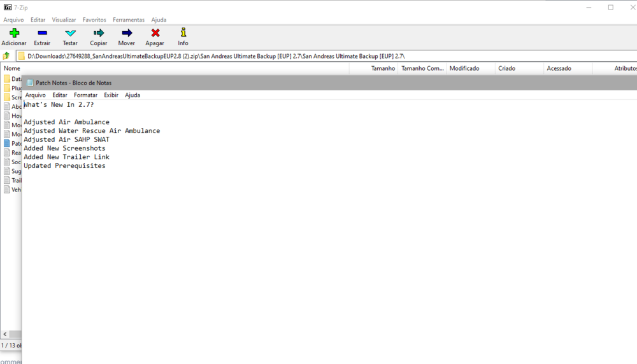Select the Scre... folder icon in file list
Screen dimensions: 637x364
coord(7,97)
